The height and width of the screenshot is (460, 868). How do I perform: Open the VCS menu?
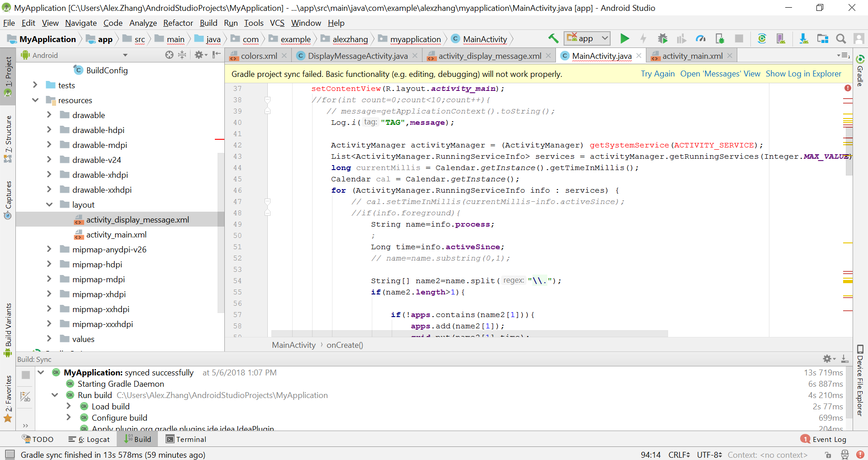pos(277,23)
